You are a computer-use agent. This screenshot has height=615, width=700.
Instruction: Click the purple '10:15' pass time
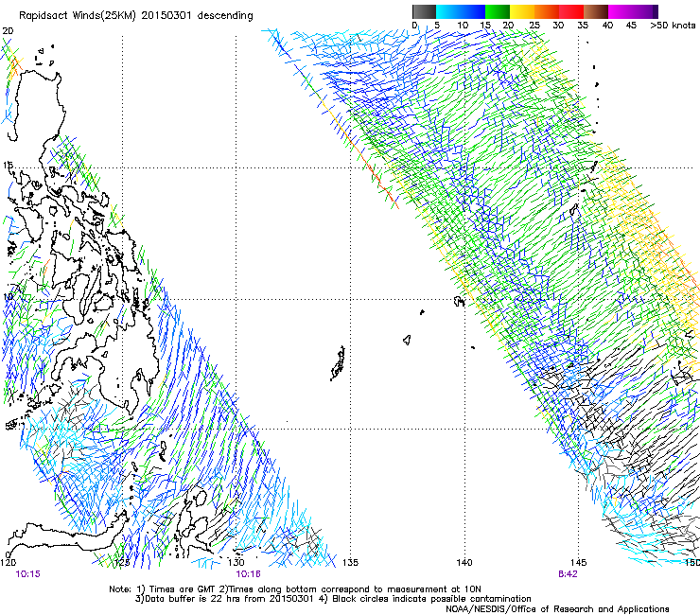coord(27,574)
